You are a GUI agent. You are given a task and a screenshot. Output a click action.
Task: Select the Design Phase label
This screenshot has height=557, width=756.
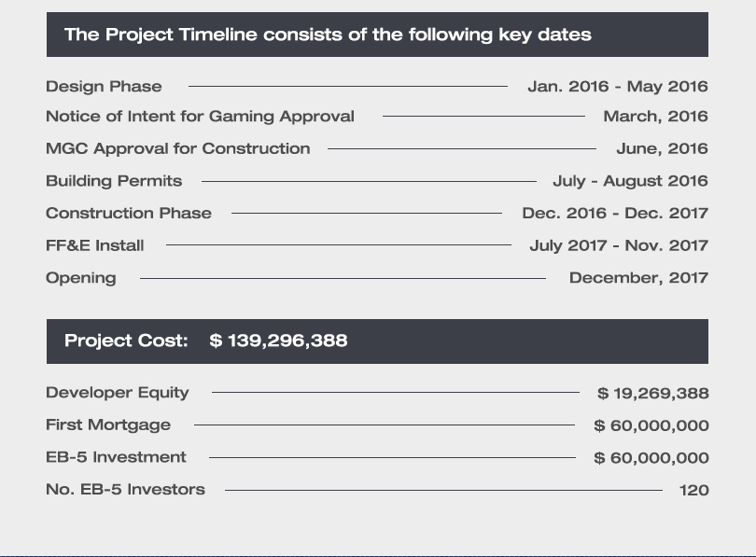[104, 87]
